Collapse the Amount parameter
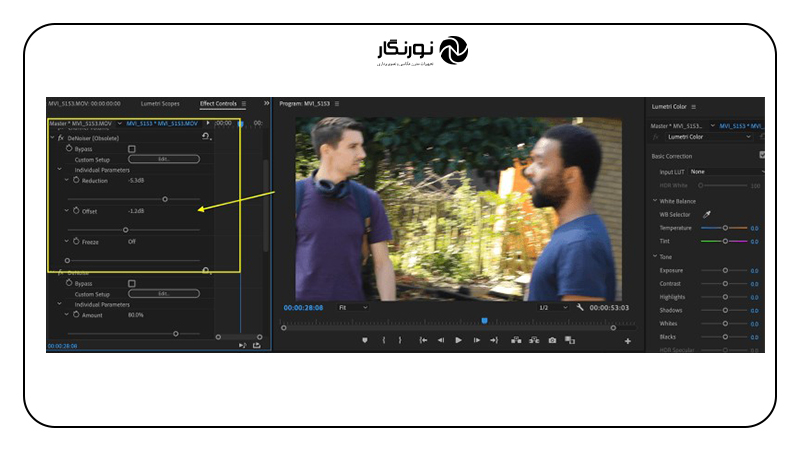This screenshot has height=450, width=800. click(67, 315)
